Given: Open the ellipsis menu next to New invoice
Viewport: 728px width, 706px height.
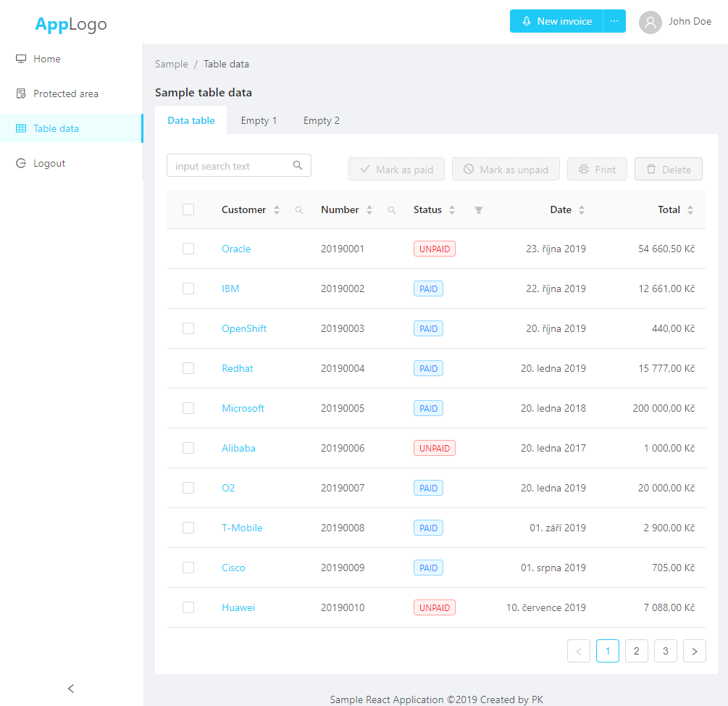Looking at the screenshot, I should coord(614,21).
